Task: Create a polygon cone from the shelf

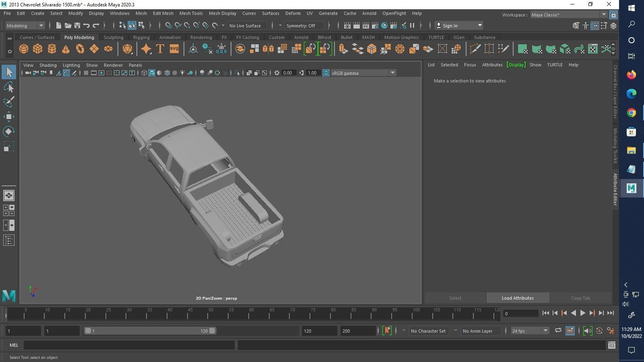Action: coord(66,49)
